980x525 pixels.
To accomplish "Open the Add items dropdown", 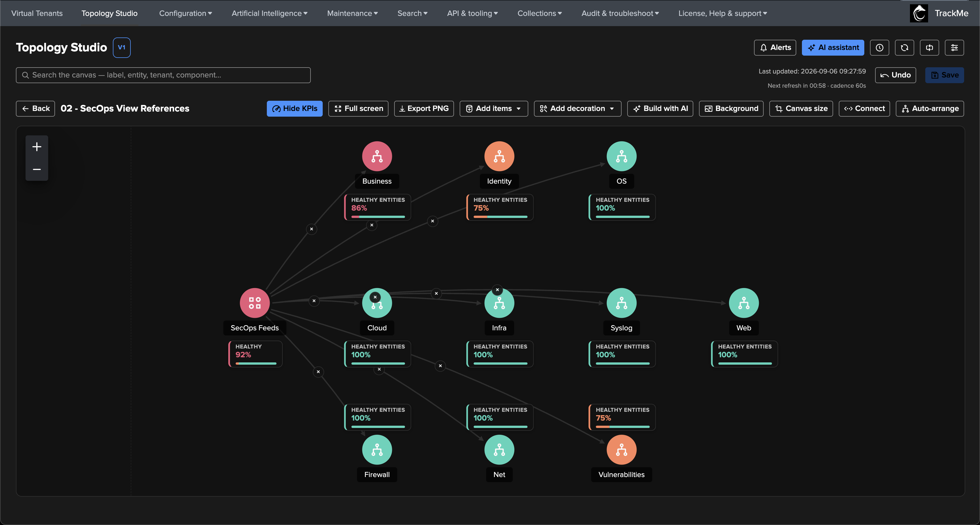I will click(493, 108).
